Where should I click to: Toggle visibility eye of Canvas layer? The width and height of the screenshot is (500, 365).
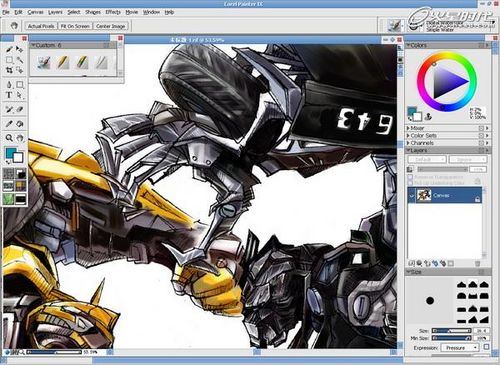tap(411, 195)
